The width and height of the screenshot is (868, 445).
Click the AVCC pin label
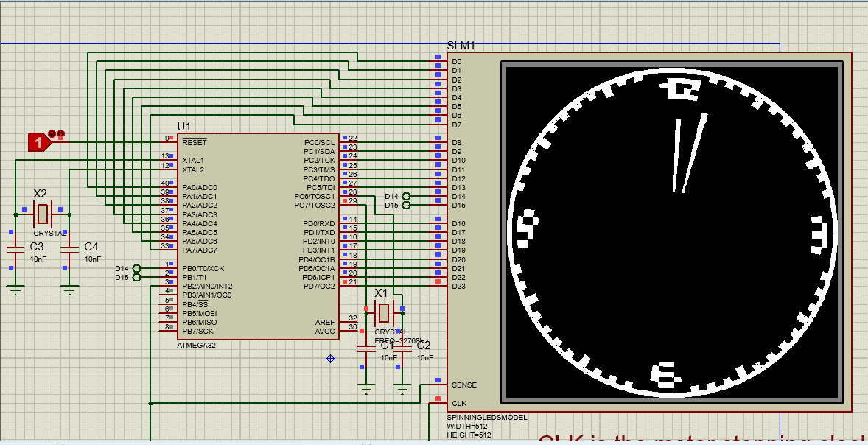[325, 331]
